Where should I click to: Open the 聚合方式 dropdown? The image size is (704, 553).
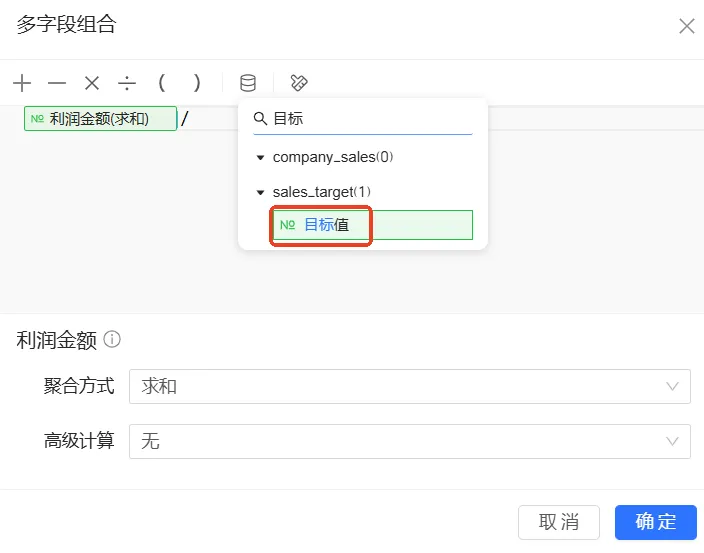pyautogui.click(x=409, y=387)
